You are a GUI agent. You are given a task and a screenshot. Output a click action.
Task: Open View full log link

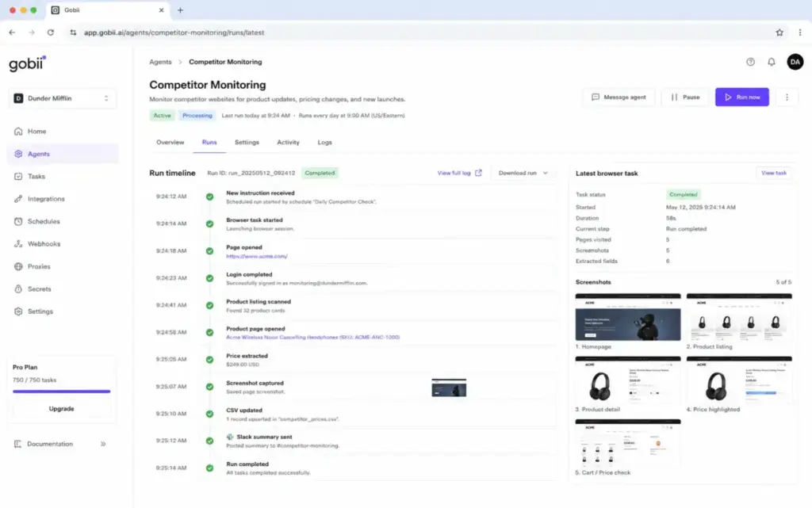coord(459,173)
